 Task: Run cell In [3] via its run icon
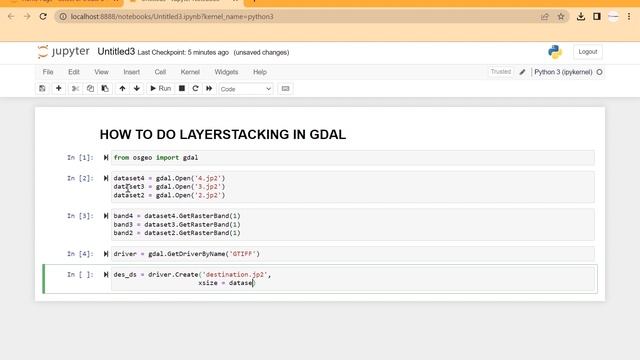click(106, 216)
